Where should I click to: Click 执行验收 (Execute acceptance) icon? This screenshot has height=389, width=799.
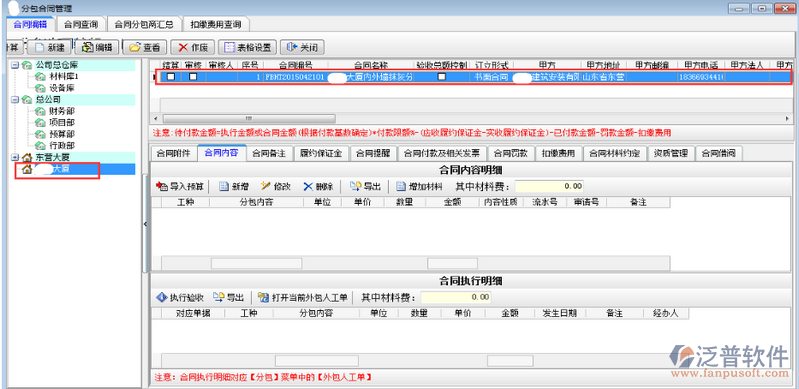[162, 298]
